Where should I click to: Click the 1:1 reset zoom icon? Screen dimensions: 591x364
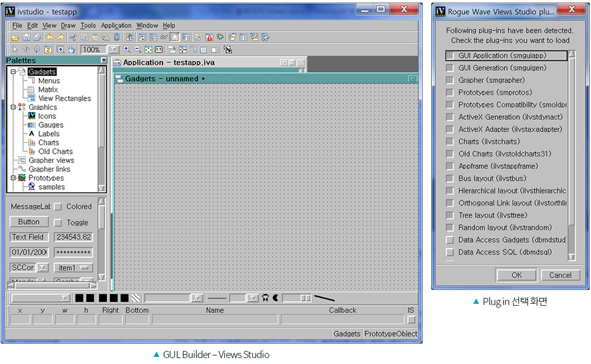click(159, 49)
